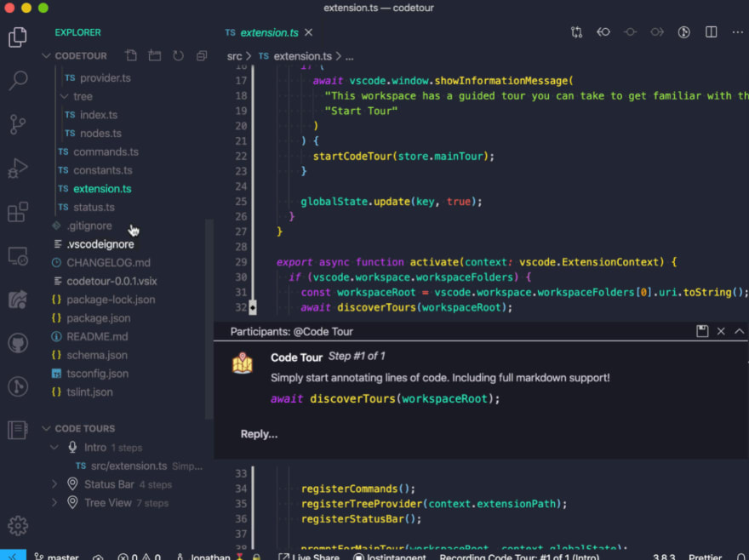Image resolution: width=749 pixels, height=560 pixels.
Task: Click the Code Tour map avatar
Action: [x=243, y=363]
